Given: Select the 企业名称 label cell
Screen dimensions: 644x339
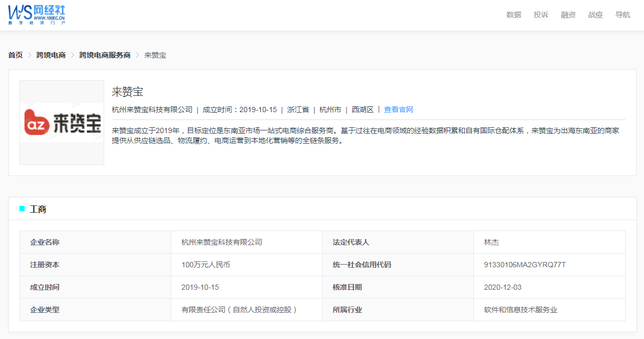Looking at the screenshot, I should (95, 242).
